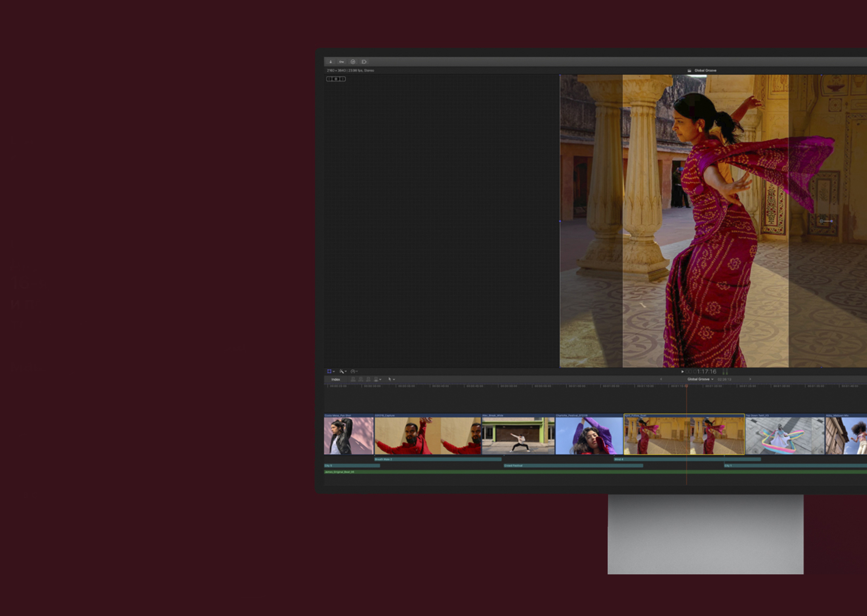Open the select arrow tool menu

(x=391, y=379)
